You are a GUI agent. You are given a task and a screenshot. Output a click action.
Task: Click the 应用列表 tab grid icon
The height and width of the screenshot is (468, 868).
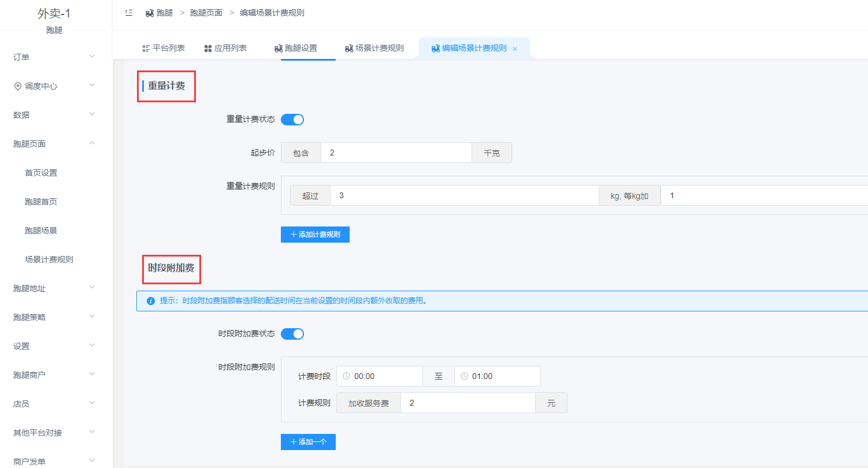point(208,49)
